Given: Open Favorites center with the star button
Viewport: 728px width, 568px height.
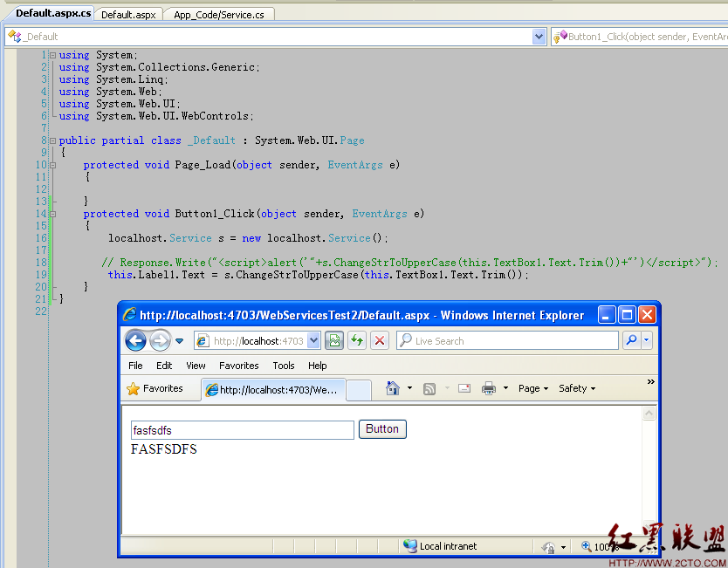Looking at the screenshot, I should pos(155,388).
